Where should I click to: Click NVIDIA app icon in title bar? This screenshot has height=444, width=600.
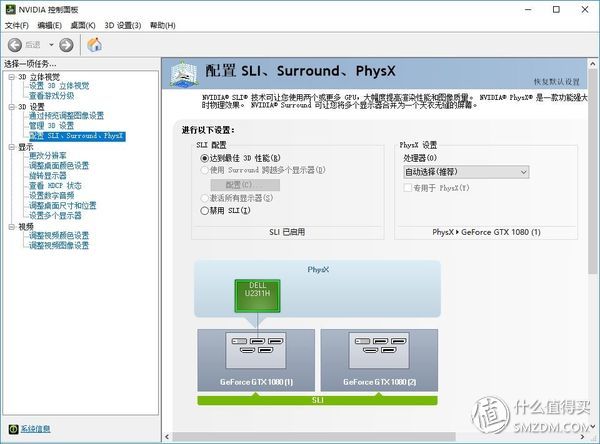tap(10, 9)
